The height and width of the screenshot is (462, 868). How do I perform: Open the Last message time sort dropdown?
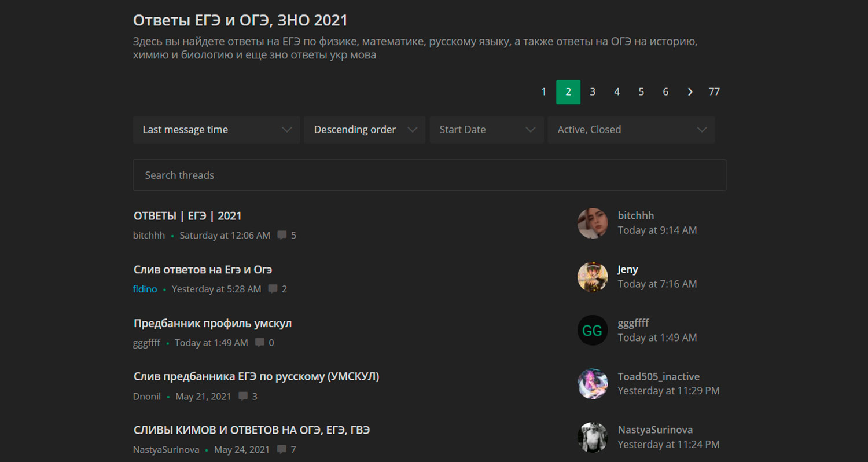[x=216, y=130]
